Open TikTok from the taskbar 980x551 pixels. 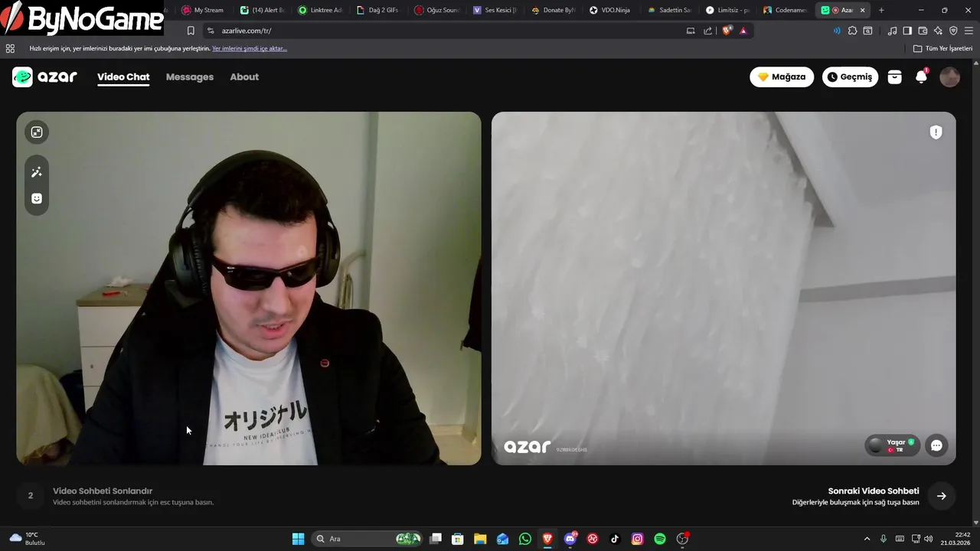[x=615, y=539]
